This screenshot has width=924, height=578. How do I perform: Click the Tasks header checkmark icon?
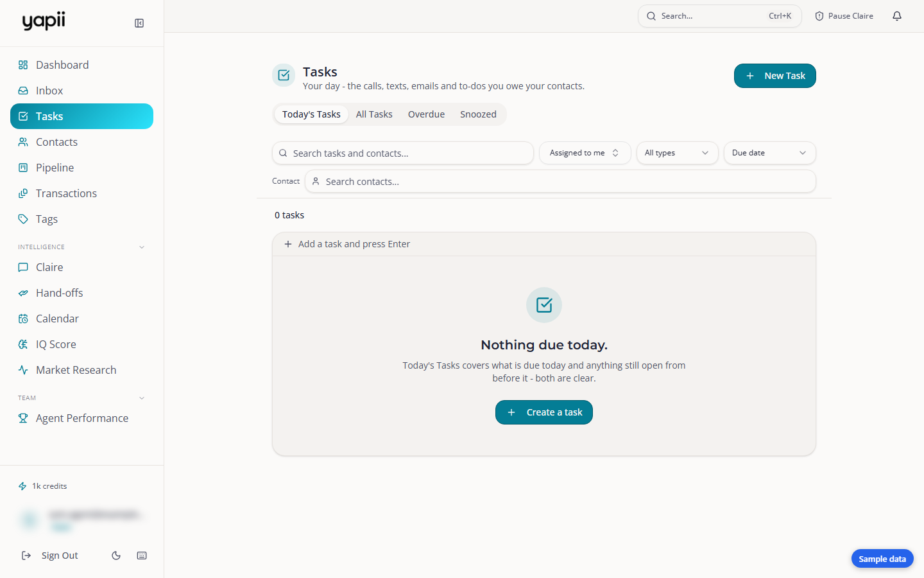(x=284, y=75)
